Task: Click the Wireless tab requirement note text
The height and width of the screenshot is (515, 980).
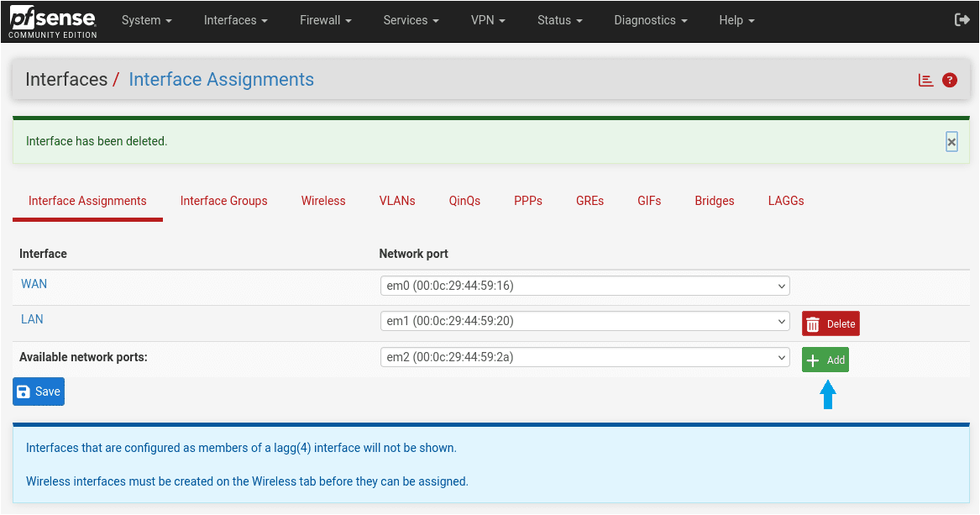Action: point(247,482)
